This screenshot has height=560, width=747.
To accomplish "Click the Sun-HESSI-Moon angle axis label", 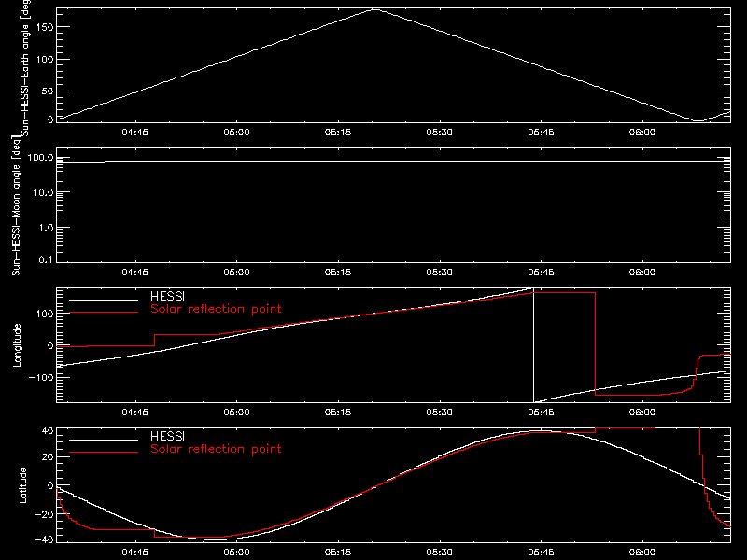I will tap(16, 205).
